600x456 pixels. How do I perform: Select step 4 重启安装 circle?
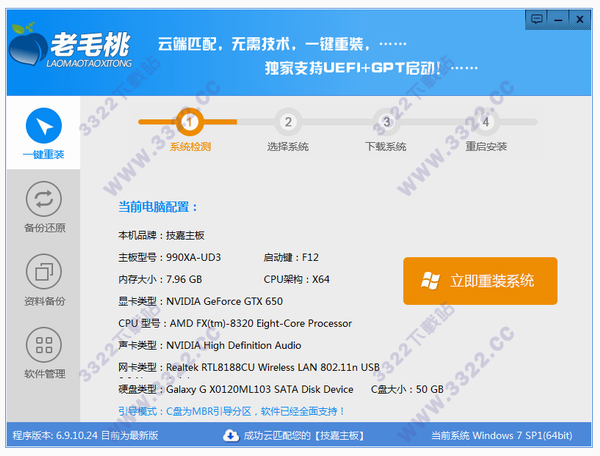(486, 122)
